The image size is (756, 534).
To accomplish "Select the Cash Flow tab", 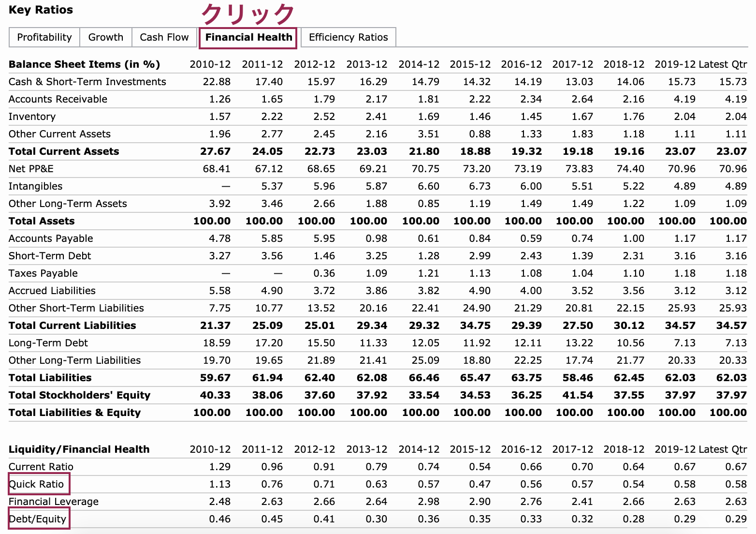I will pos(164,37).
